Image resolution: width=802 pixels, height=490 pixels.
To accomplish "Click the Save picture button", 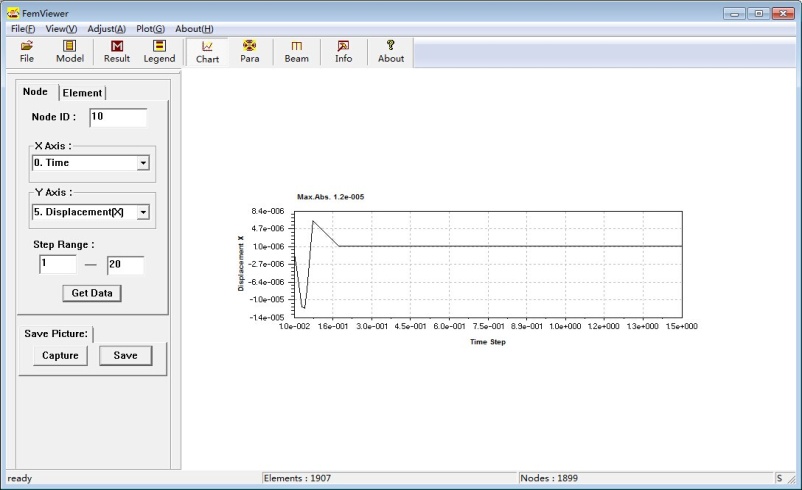I will 125,355.
